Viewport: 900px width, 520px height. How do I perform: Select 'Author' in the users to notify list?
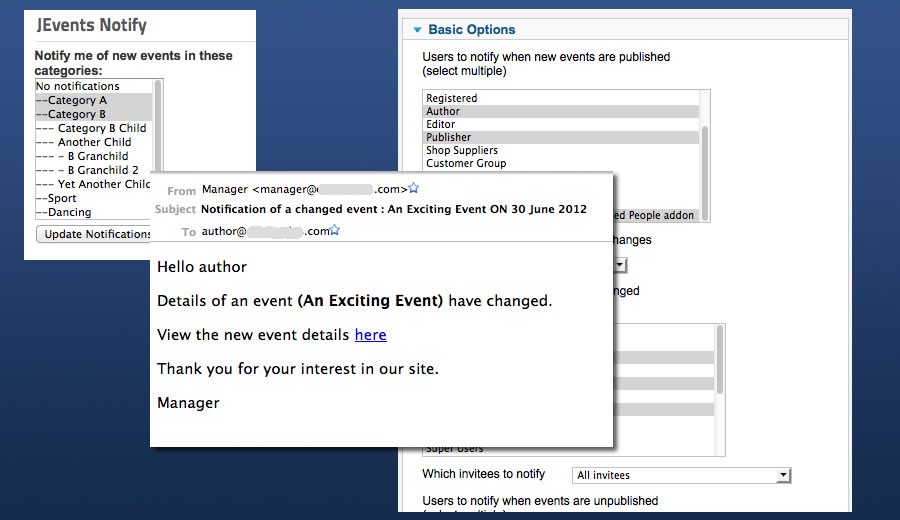(x=442, y=111)
